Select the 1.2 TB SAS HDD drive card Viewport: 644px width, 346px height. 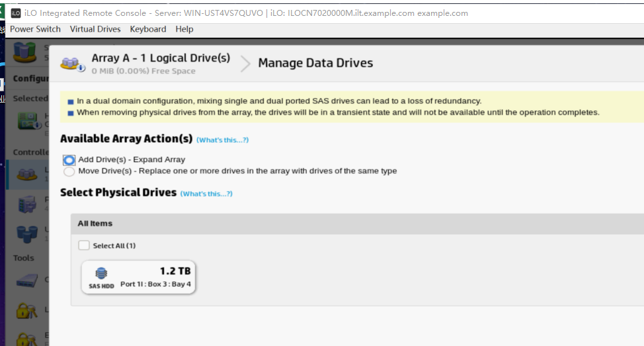pos(138,277)
